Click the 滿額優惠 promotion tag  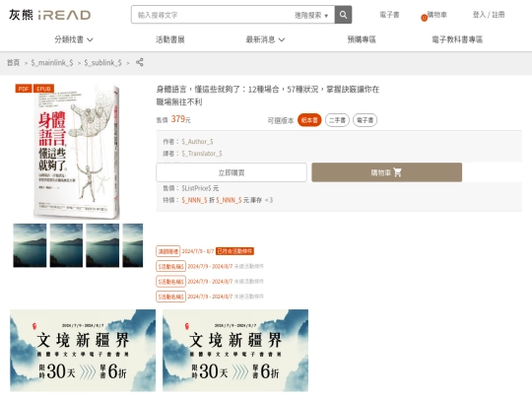(167, 251)
